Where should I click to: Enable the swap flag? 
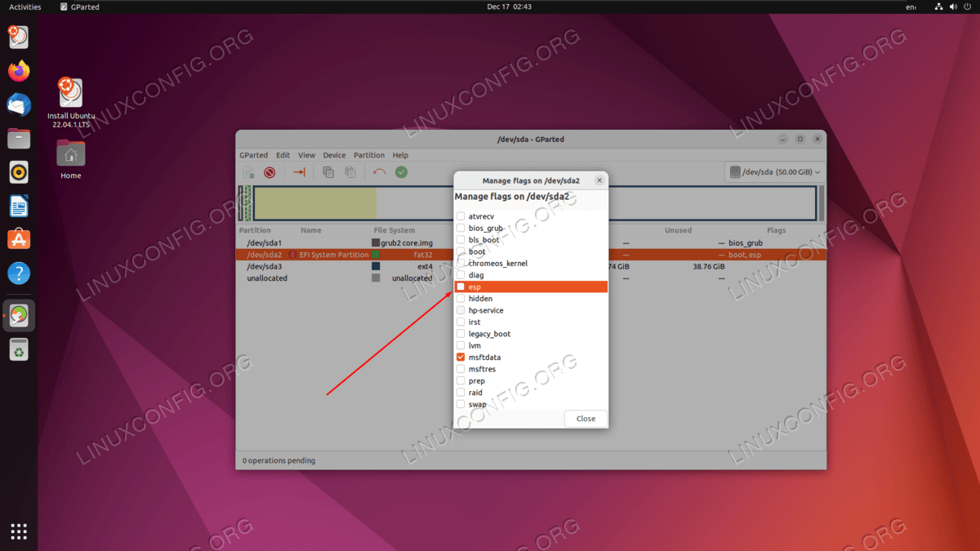461,404
